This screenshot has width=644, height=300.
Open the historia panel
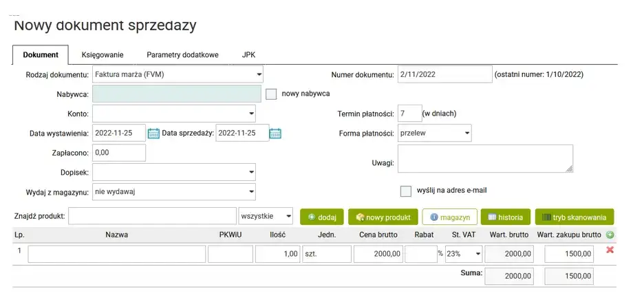click(505, 217)
